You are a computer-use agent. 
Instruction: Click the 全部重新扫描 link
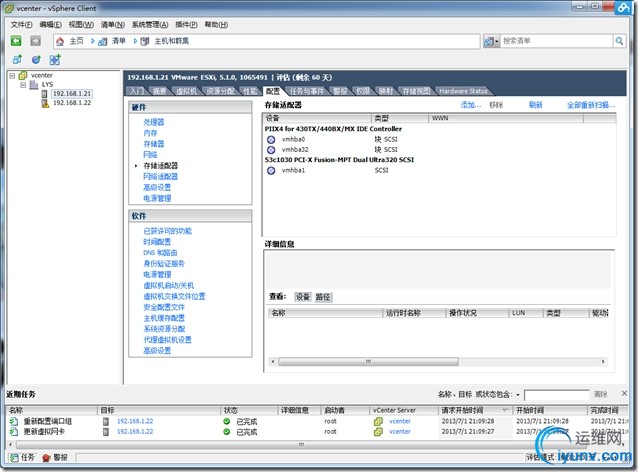tap(591, 105)
